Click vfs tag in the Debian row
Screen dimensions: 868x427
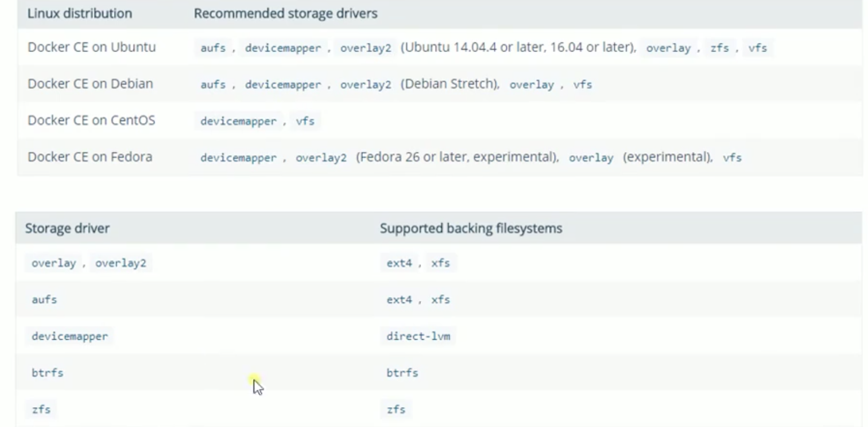pos(583,84)
